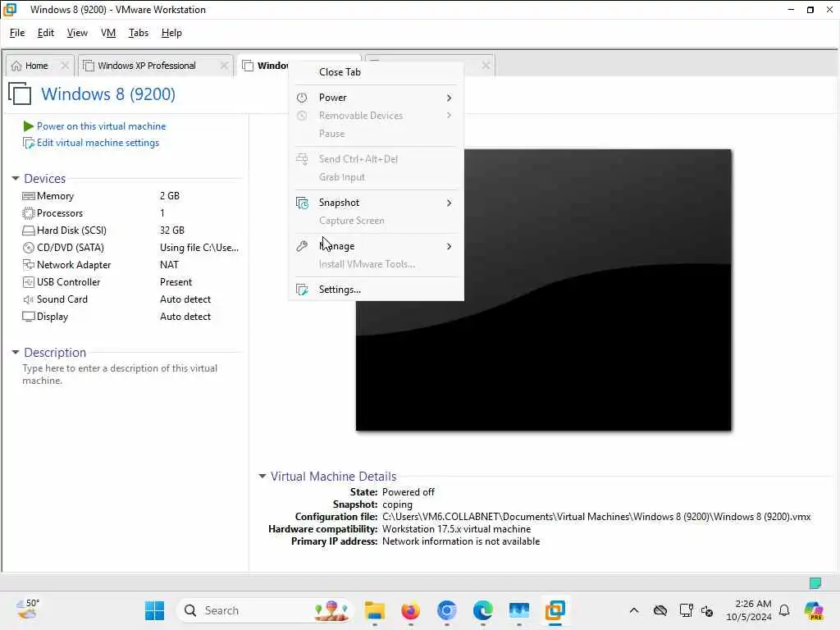Open the Edit menu

pyautogui.click(x=46, y=33)
